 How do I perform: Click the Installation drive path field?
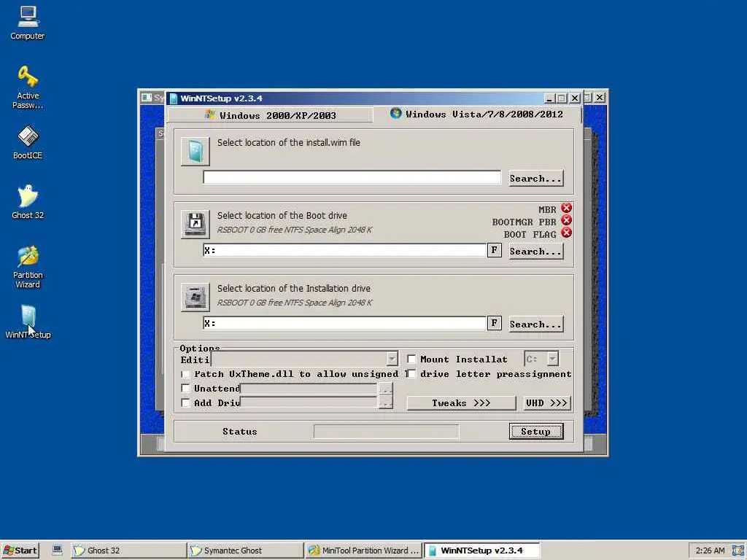(x=345, y=323)
